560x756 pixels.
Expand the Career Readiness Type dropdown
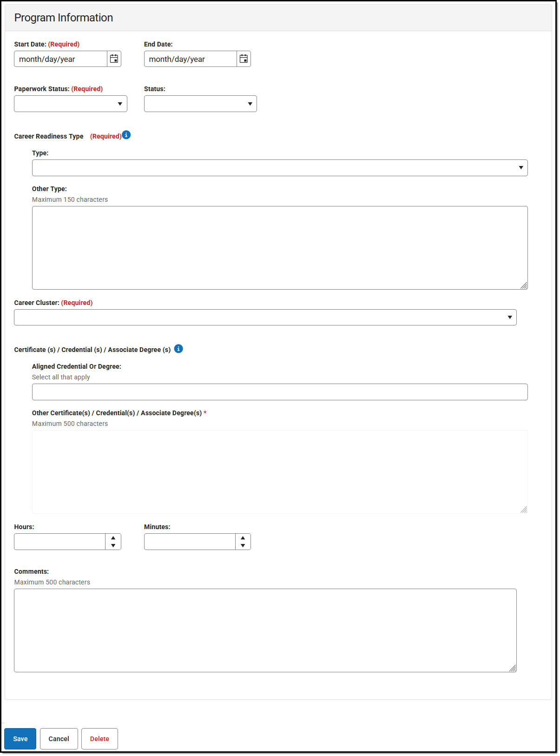coord(280,168)
